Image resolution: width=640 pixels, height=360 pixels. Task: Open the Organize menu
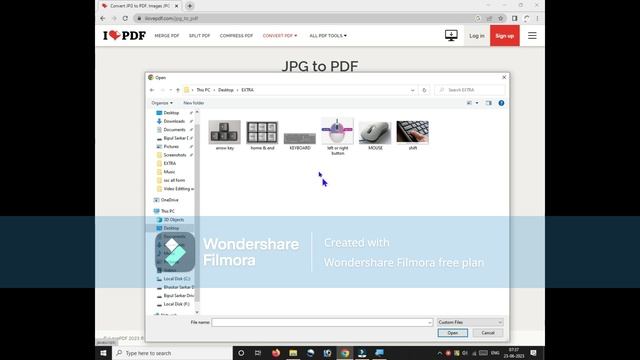[162, 103]
